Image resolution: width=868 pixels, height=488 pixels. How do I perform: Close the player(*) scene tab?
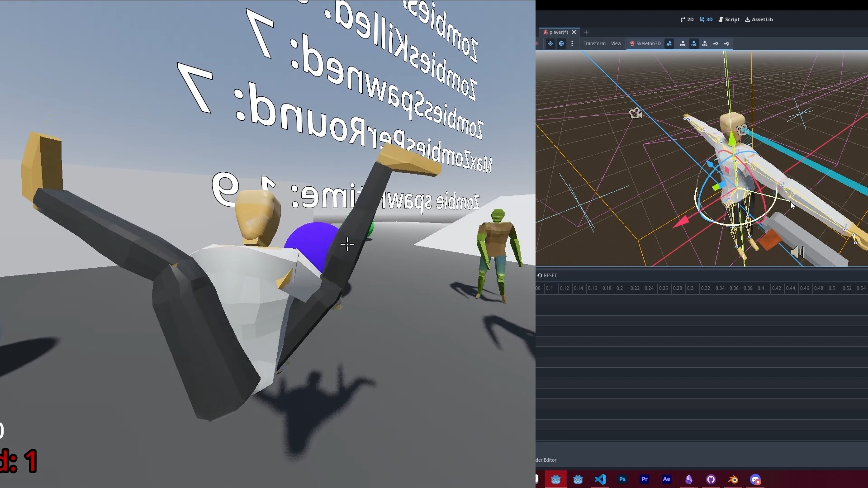pyautogui.click(x=574, y=32)
